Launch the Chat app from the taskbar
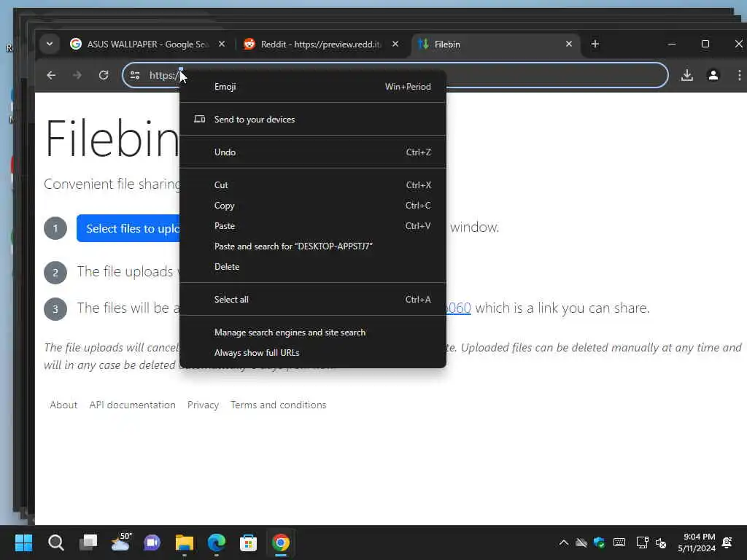747x560 pixels. pyautogui.click(x=152, y=542)
